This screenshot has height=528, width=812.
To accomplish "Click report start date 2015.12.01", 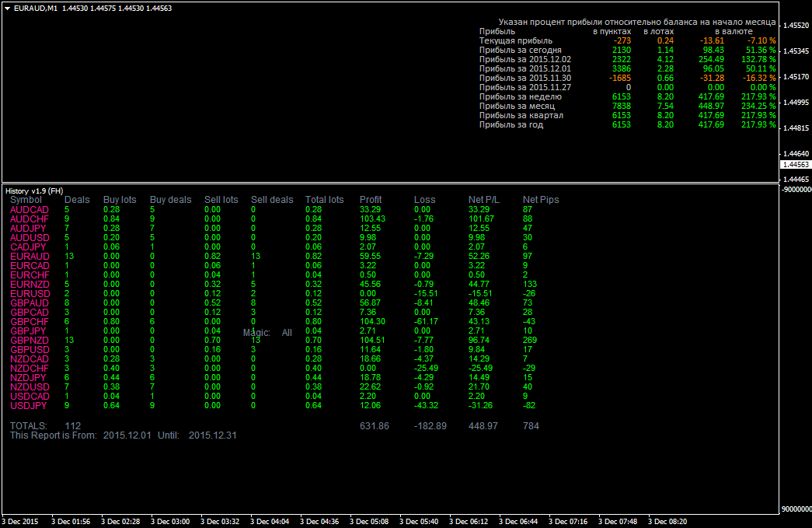I will tap(127, 435).
